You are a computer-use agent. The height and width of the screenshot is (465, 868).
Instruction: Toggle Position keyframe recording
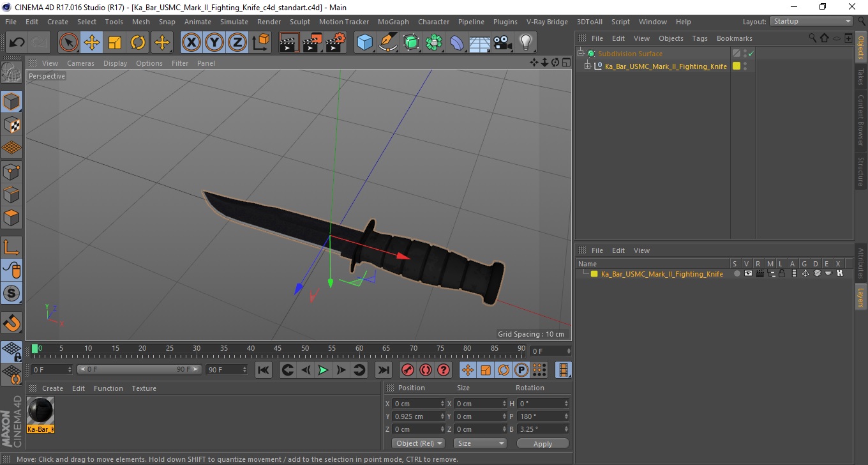click(468, 370)
